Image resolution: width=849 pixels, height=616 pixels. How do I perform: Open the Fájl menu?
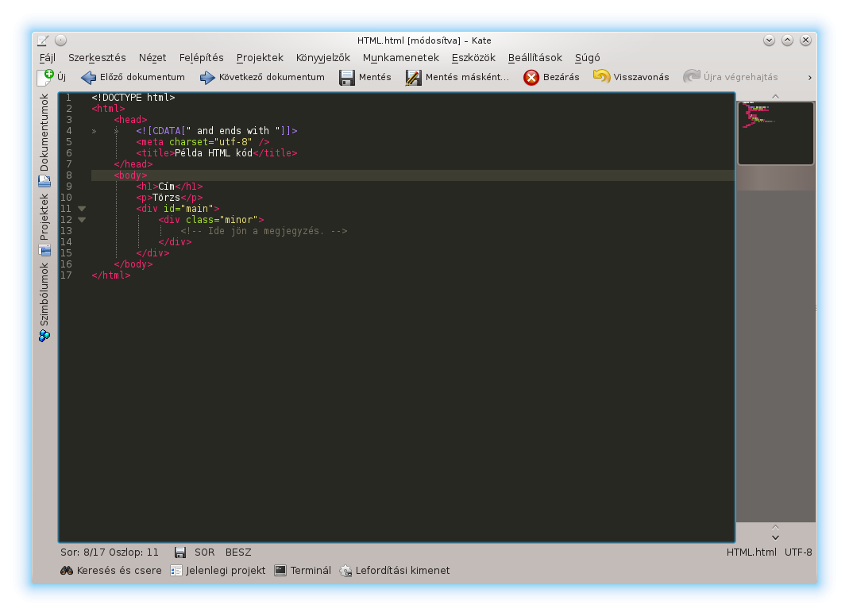tap(48, 57)
